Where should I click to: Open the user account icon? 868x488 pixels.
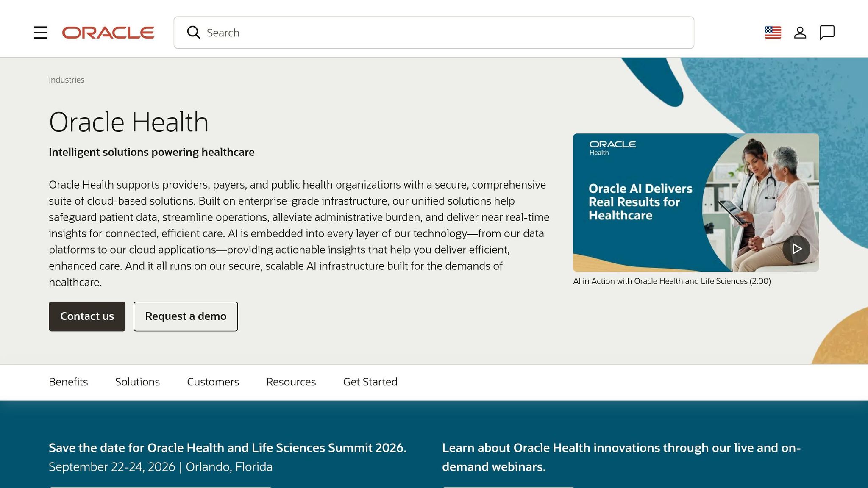point(800,33)
